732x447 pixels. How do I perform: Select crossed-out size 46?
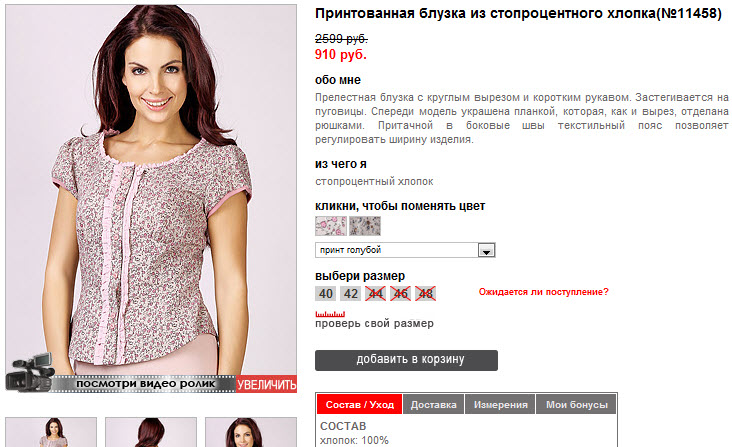(x=401, y=294)
